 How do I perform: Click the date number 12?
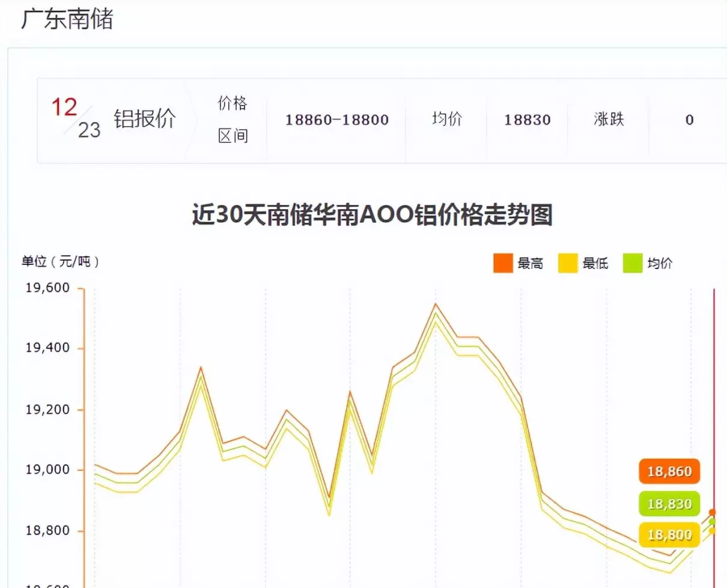[x=64, y=108]
